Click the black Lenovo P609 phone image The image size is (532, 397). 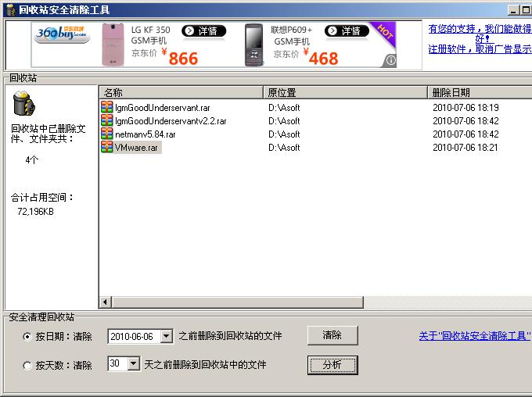(253, 45)
